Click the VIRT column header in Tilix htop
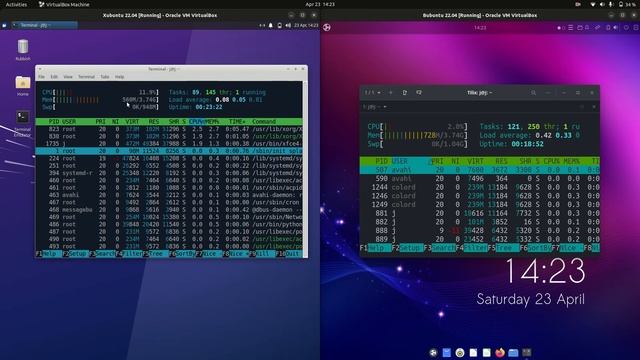 pyautogui.click(x=476, y=161)
